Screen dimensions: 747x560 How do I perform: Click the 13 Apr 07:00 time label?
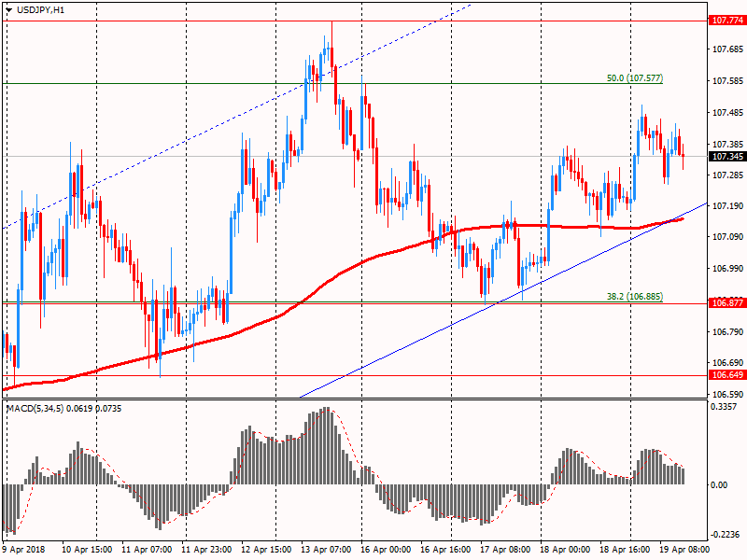pyautogui.click(x=326, y=549)
